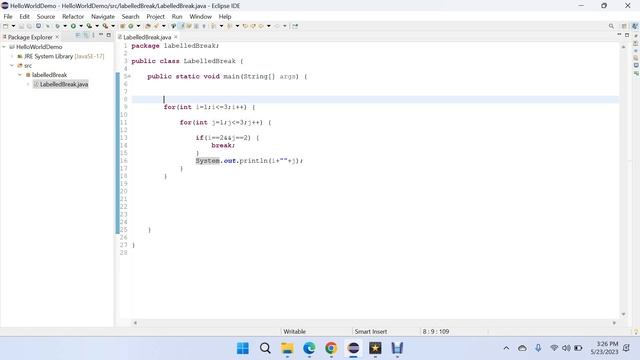This screenshot has height=360, width=640.
Task: Collapse All in Package Explorer
Action: pyautogui.click(x=78, y=36)
